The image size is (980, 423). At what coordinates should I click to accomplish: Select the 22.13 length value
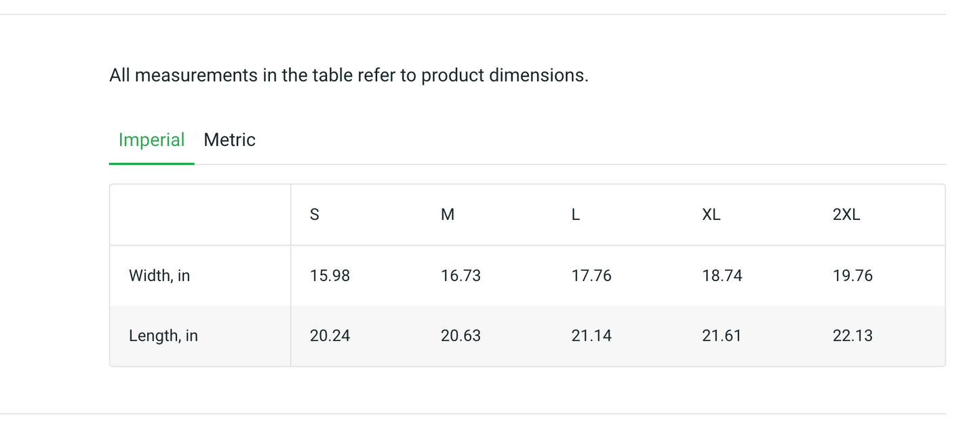(x=852, y=335)
